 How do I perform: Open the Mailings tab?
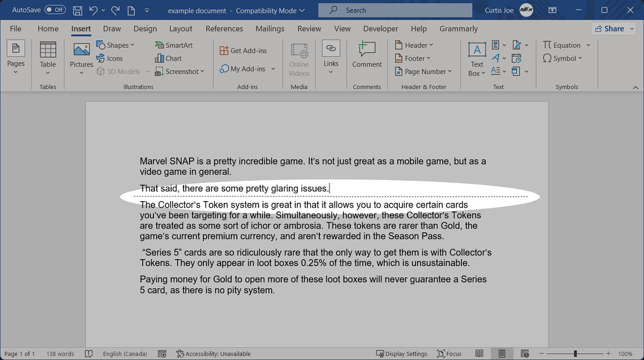tap(270, 28)
